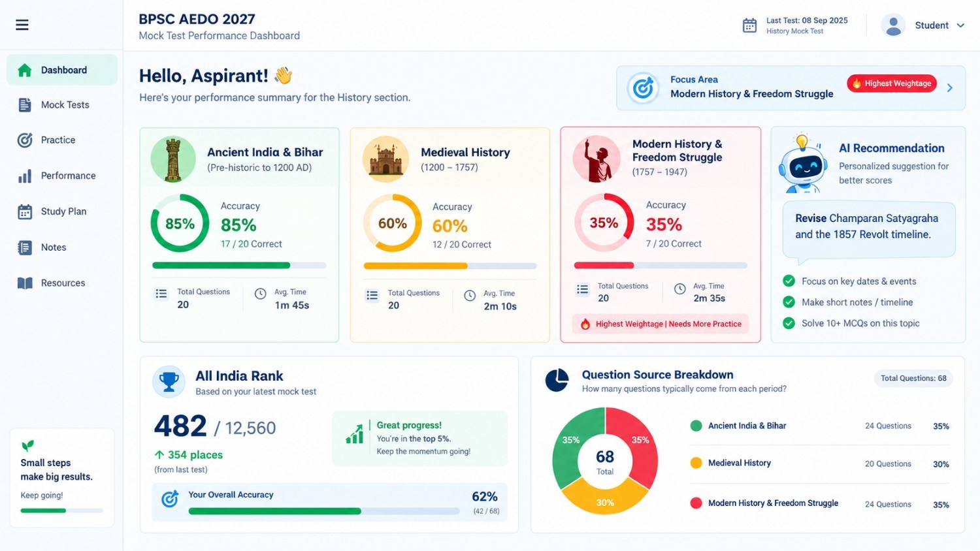This screenshot has width=980, height=551.
Task: Click the clock icon beside 1m 45s
Action: tap(260, 294)
